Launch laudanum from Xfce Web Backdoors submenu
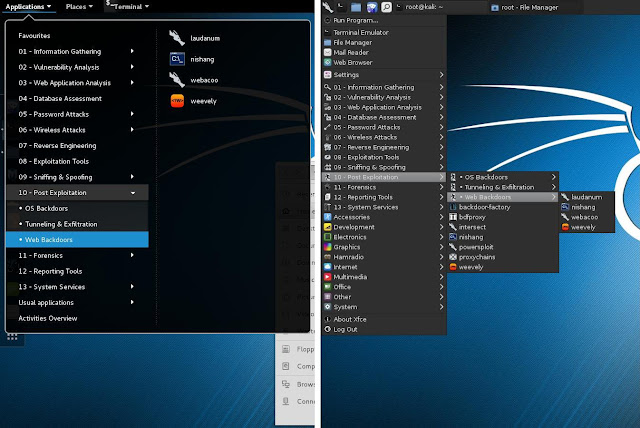 (x=587, y=197)
